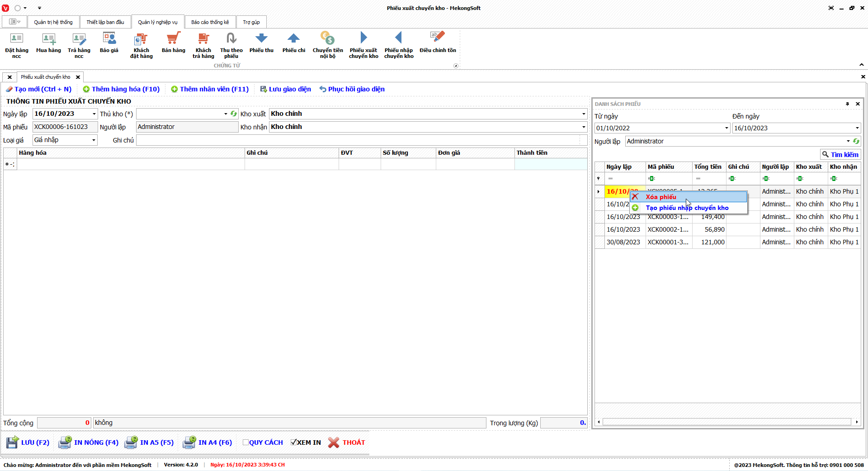
Task: Expand the Loại giá dropdown
Action: coord(94,140)
